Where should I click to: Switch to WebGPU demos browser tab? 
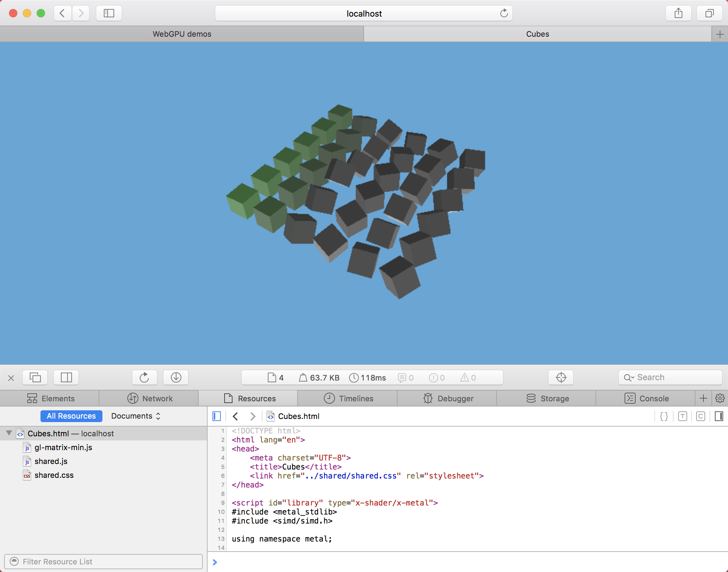tap(182, 34)
